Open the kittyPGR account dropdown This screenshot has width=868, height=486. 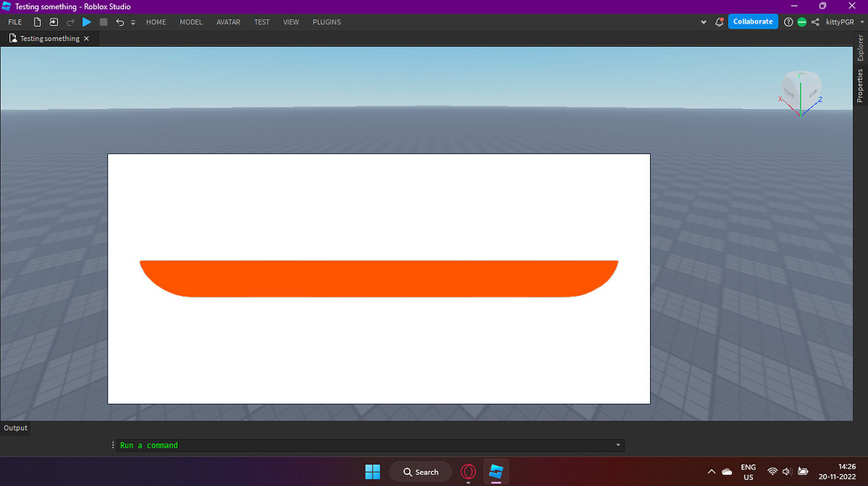839,22
